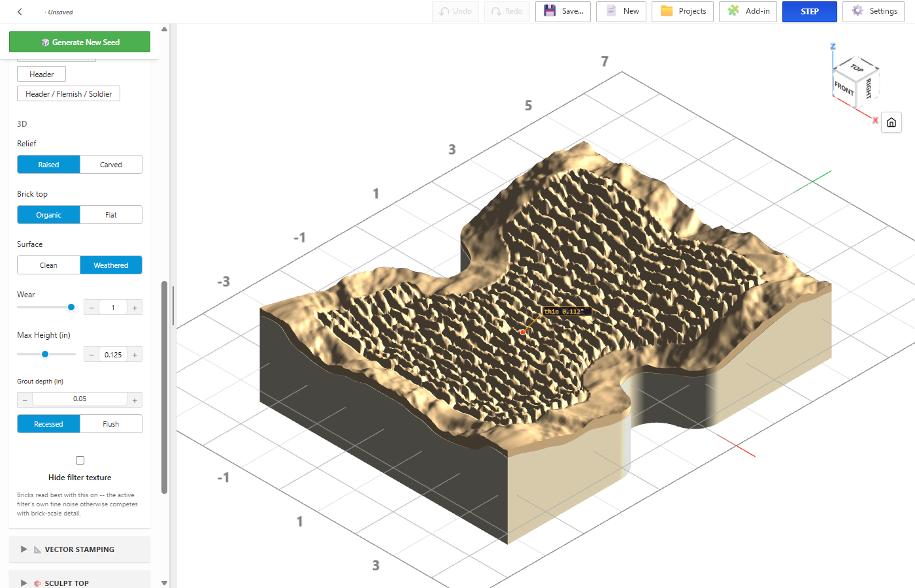Click the Grout depth input field

click(x=80, y=399)
